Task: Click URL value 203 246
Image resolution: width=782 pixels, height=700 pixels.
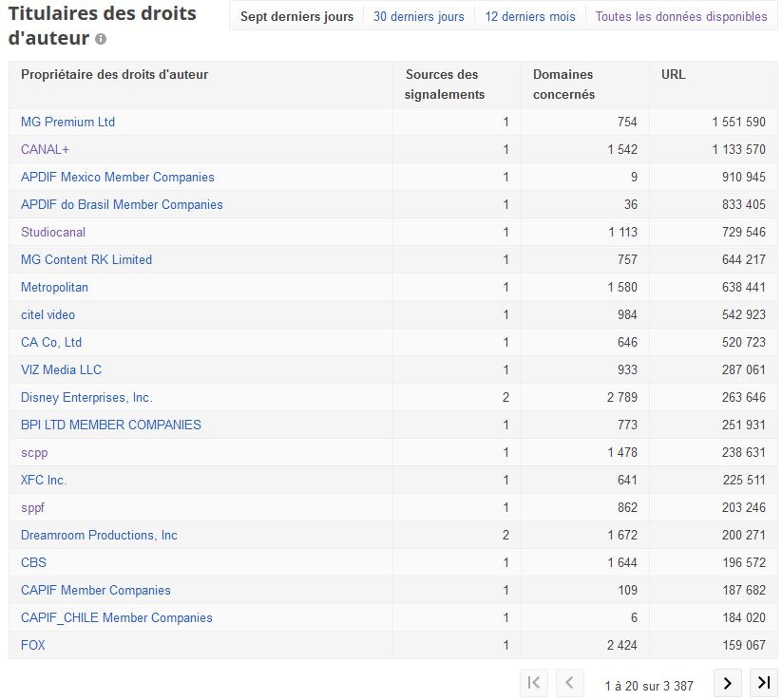Action: click(744, 507)
